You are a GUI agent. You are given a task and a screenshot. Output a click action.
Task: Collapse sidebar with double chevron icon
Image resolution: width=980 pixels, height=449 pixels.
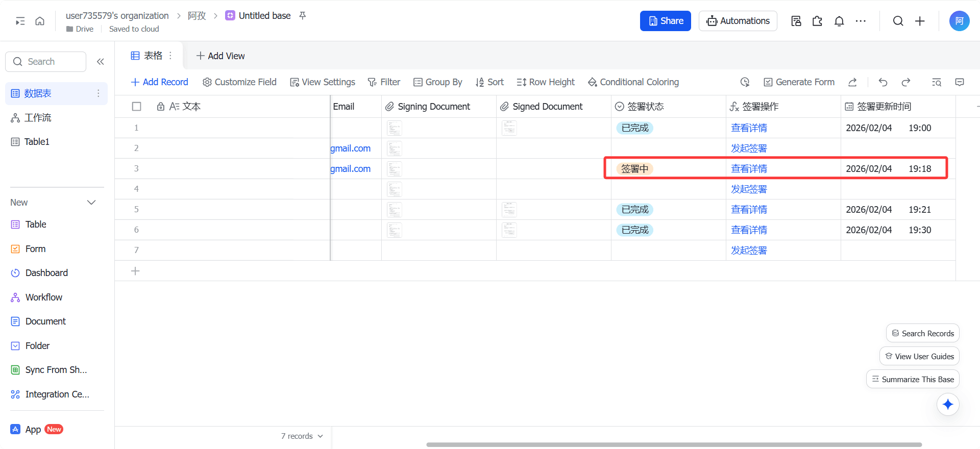(x=101, y=62)
